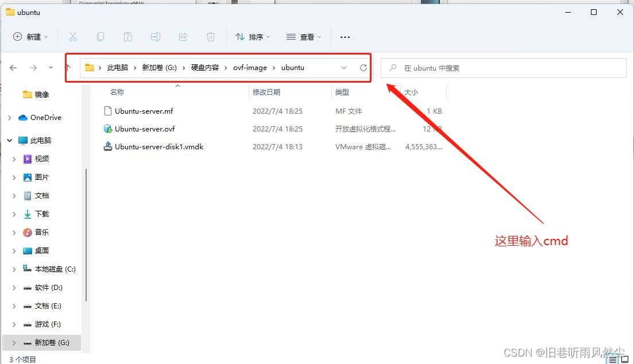Open the 查看 view options menu

[304, 37]
